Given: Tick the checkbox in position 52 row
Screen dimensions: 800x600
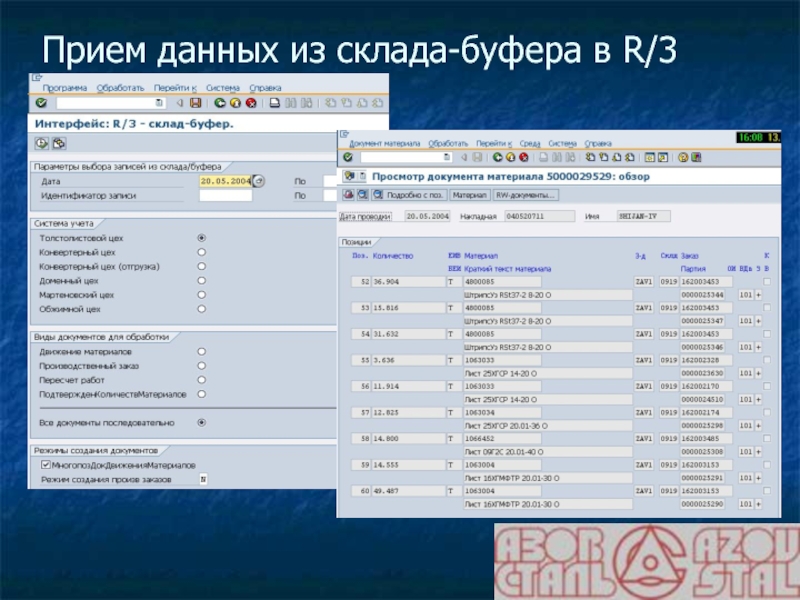Looking at the screenshot, I should (x=767, y=282).
